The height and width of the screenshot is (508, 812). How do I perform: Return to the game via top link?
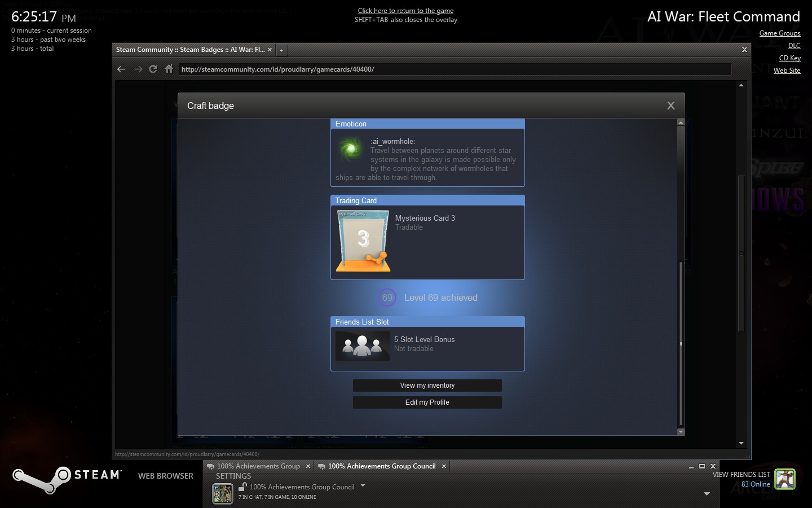[405, 11]
